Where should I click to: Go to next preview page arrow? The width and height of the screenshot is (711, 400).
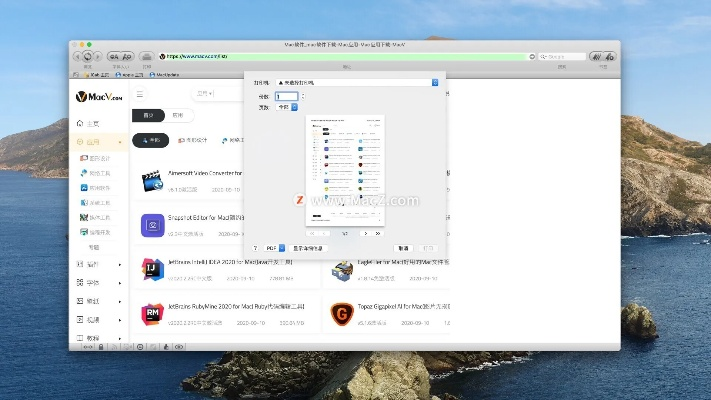click(x=364, y=233)
